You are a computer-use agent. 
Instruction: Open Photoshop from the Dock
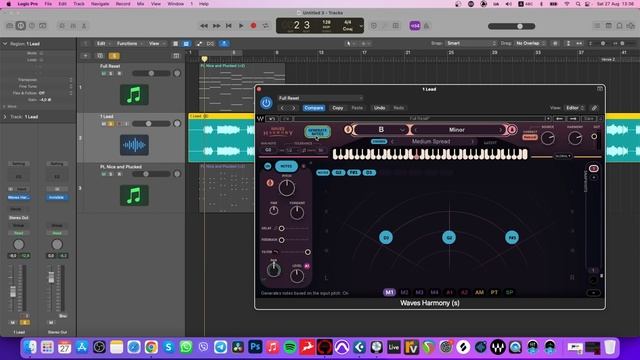click(x=255, y=347)
